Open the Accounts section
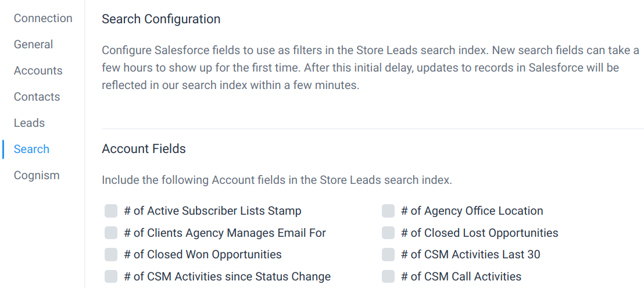 (38, 70)
